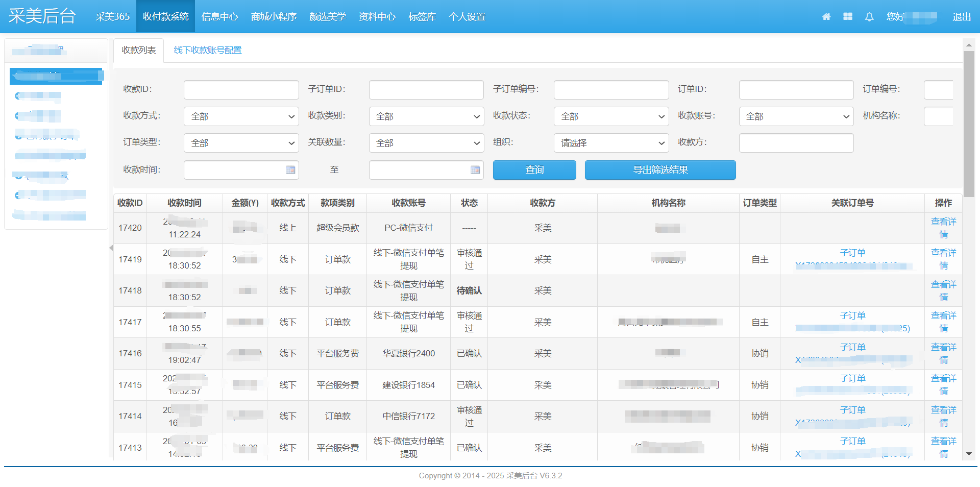980x487 pixels.
Task: Focus the 收款ID input field
Action: (x=241, y=90)
